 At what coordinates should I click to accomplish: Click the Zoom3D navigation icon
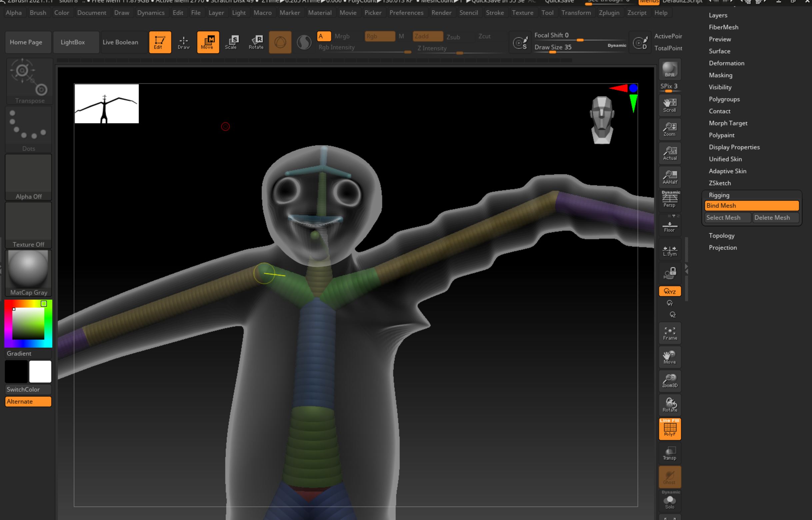click(x=670, y=380)
